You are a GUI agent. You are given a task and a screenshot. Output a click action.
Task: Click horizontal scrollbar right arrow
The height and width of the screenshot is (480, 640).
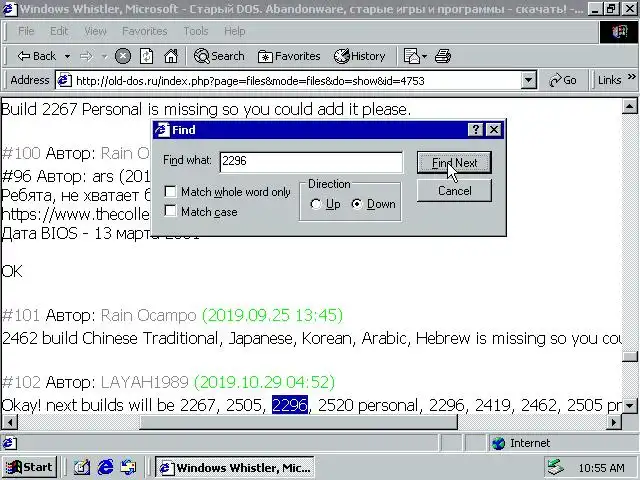pyautogui.click(x=614, y=422)
